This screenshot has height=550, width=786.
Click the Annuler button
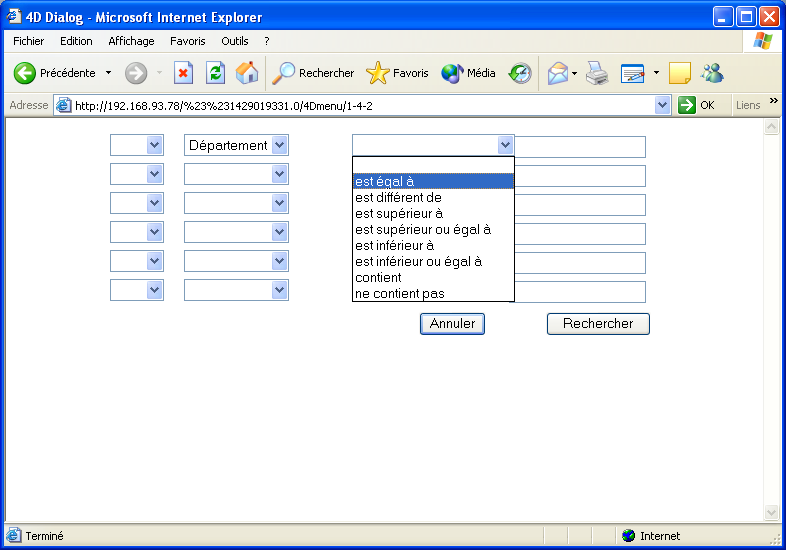pyautogui.click(x=452, y=324)
